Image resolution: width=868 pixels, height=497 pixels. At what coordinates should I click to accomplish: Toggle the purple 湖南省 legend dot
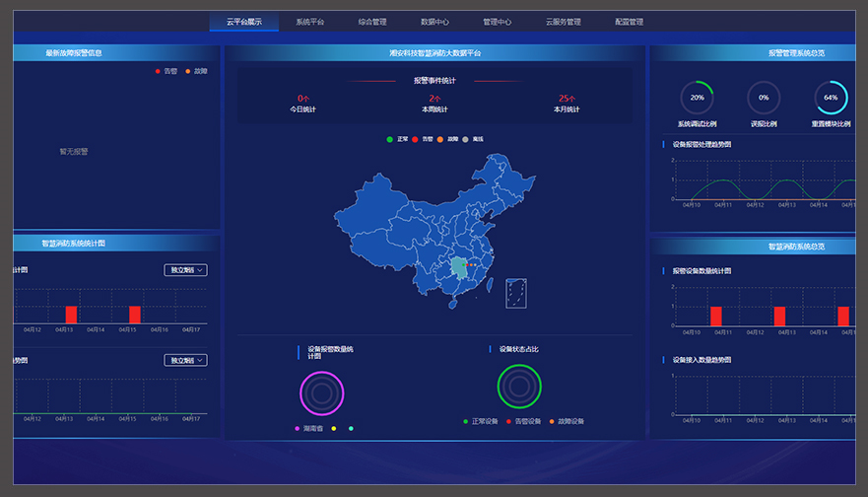tap(299, 428)
